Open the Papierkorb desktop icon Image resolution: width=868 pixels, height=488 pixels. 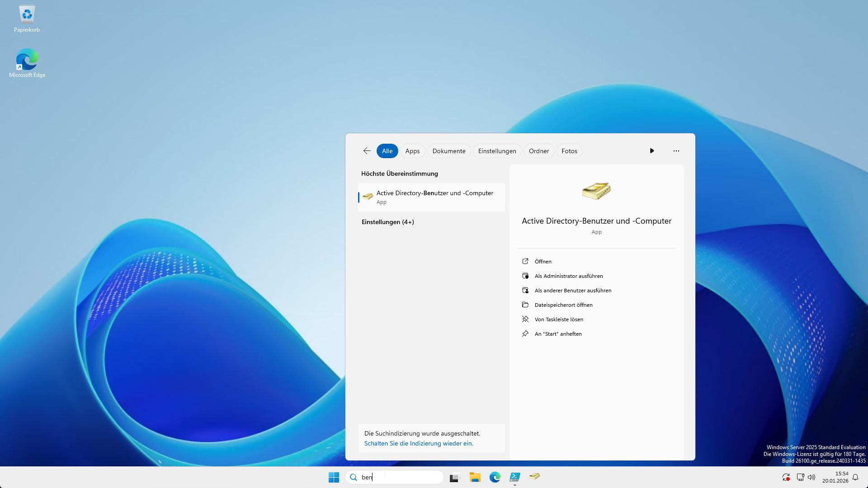(27, 19)
